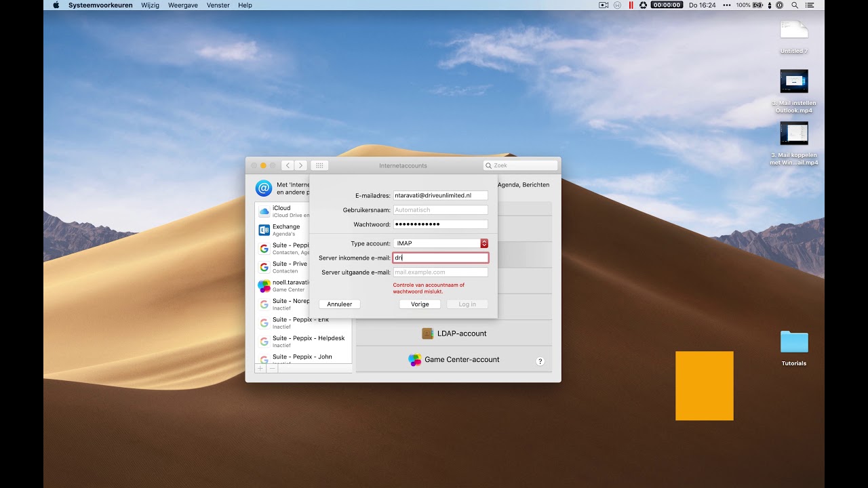Screen dimensions: 868x488
Task: Open the Wijzig menu
Action: click(x=151, y=5)
